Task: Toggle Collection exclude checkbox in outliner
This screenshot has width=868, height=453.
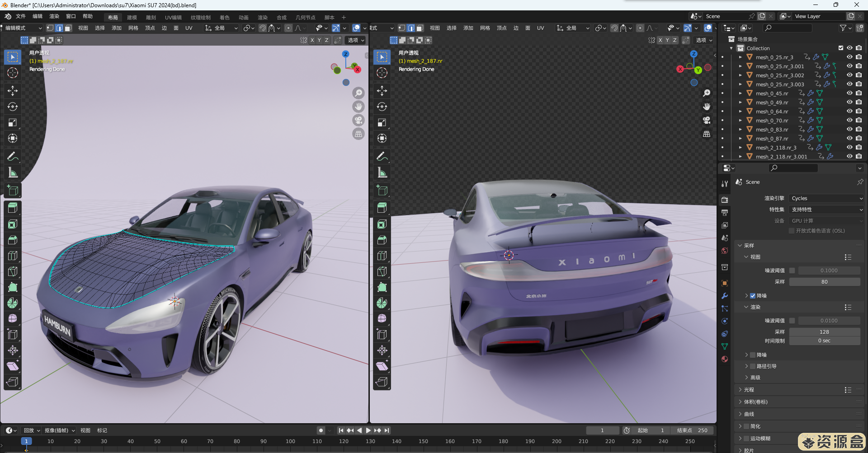Action: pyautogui.click(x=841, y=48)
